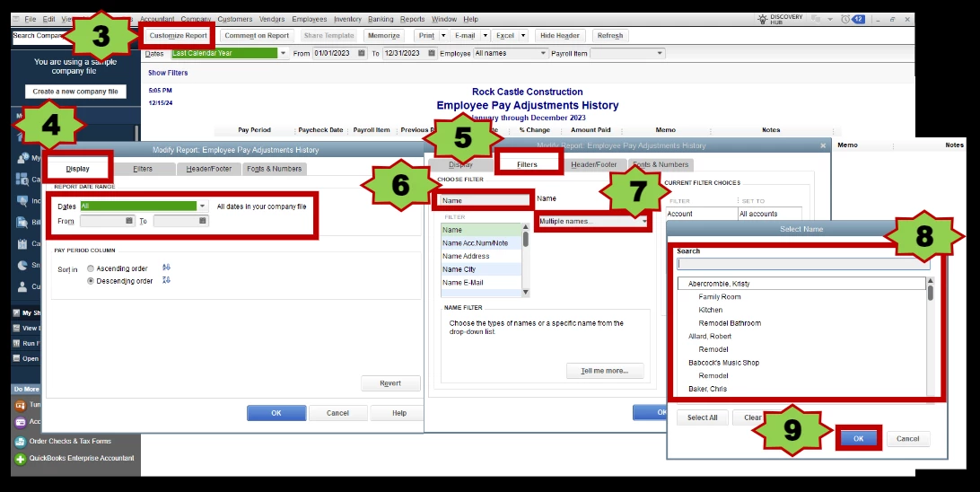This screenshot has height=492, width=980.
Task: Click the sidebar Customers person icon
Action: pyautogui.click(x=22, y=286)
